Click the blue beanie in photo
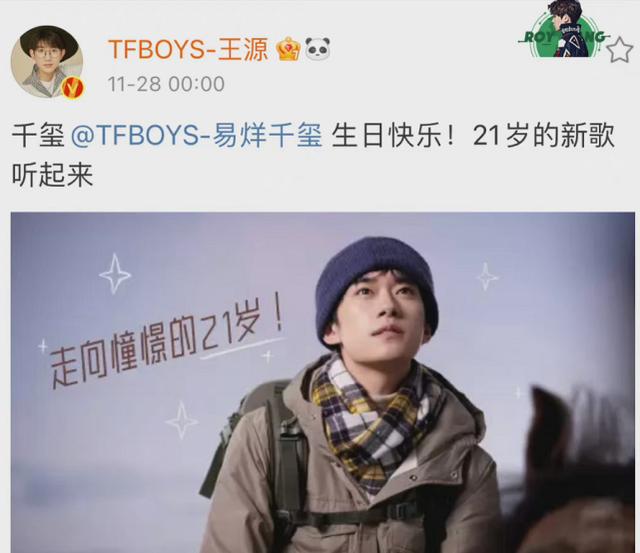Viewport: 640px width, 553px height. (x=376, y=288)
